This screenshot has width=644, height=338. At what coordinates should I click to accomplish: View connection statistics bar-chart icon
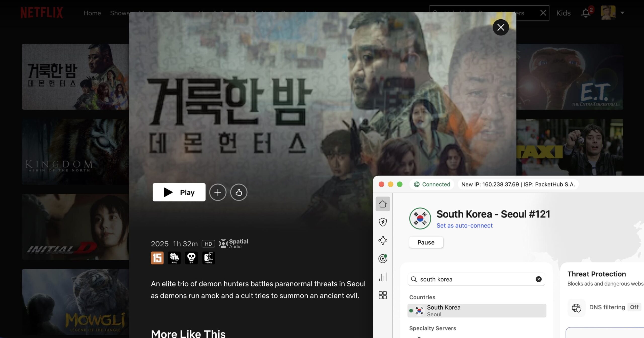pyautogui.click(x=383, y=277)
